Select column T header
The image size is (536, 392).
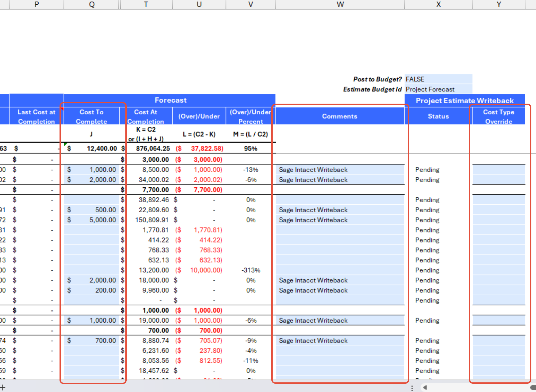(x=146, y=4)
